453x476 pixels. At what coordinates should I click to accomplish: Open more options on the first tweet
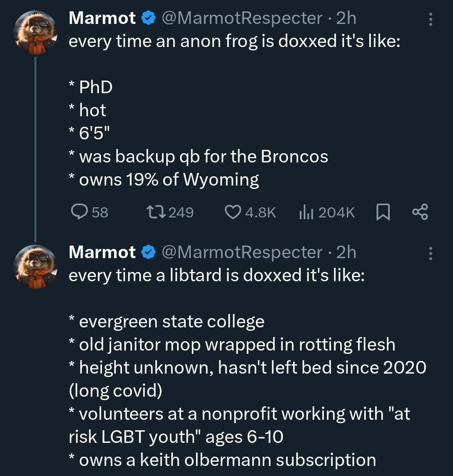coord(430,20)
